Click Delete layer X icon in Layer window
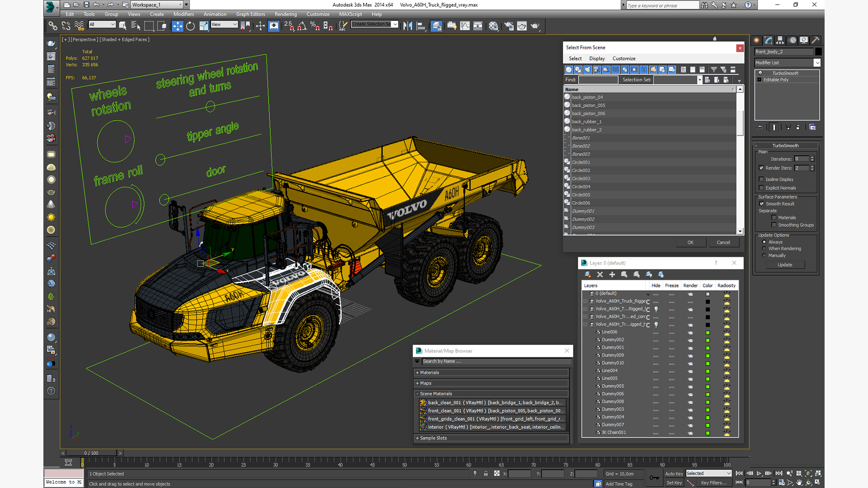Screen dimensions: 868x488 coord(600,274)
